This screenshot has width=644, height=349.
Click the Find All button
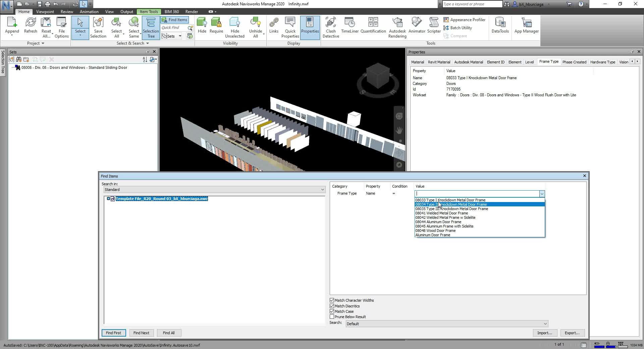(x=169, y=333)
